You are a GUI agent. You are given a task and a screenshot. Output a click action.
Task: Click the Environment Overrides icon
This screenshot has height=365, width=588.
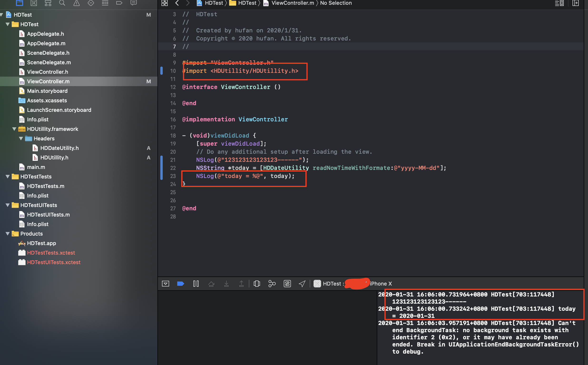click(287, 284)
